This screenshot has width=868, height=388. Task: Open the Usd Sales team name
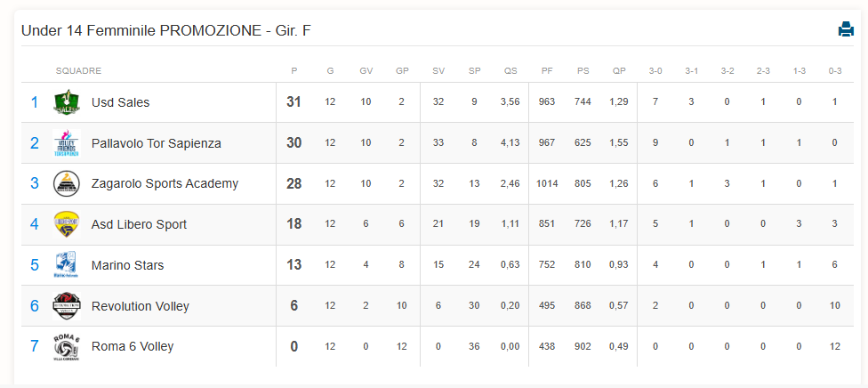[121, 102]
